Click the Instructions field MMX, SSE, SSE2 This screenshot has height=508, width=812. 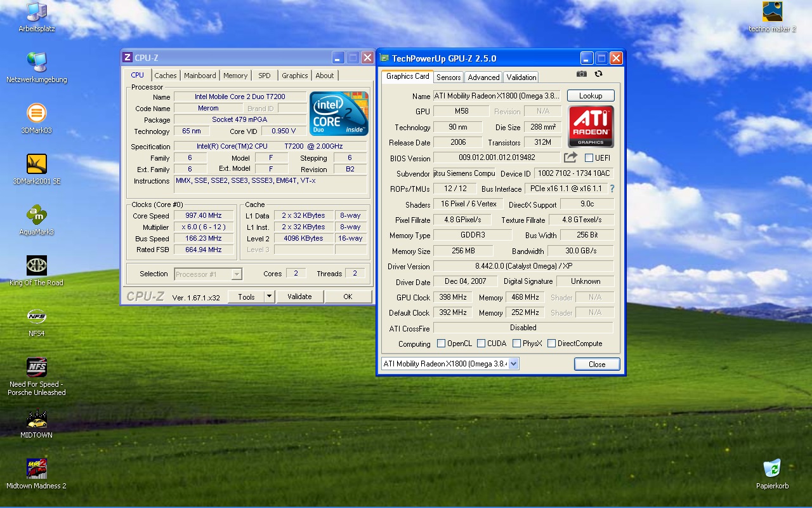(x=270, y=184)
